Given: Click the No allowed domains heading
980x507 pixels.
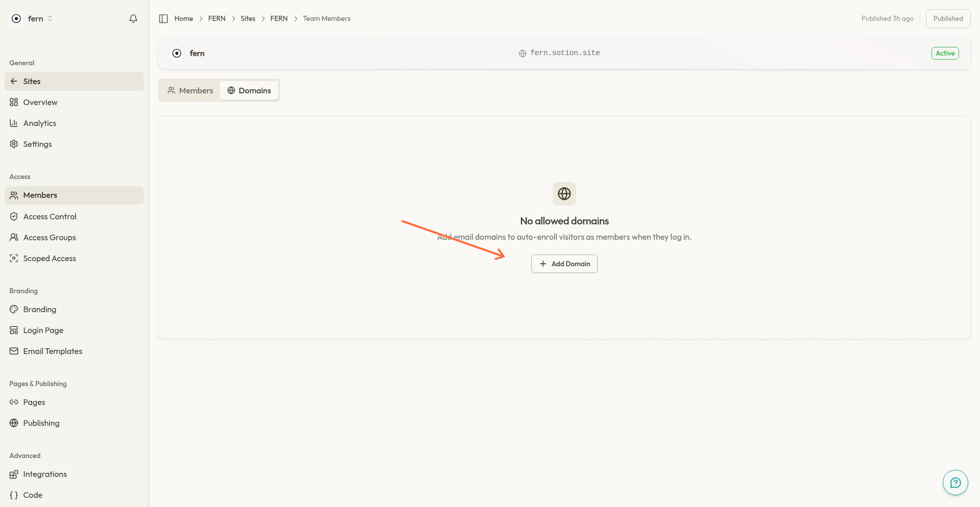Looking at the screenshot, I should [564, 221].
